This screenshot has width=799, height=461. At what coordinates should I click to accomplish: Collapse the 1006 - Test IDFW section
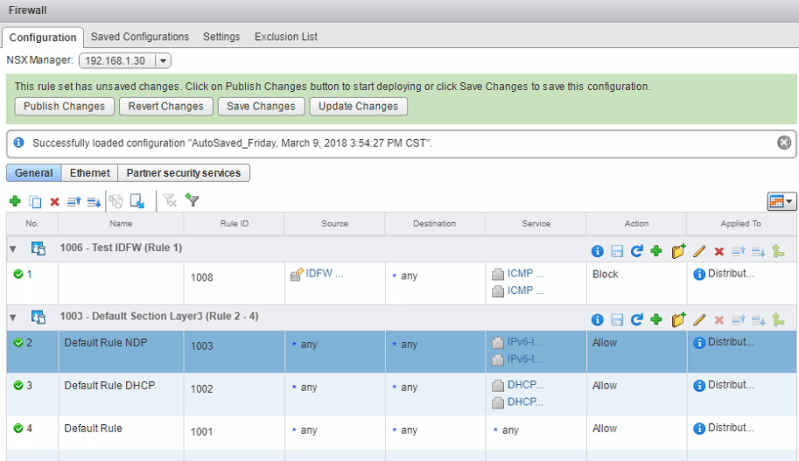click(13, 247)
